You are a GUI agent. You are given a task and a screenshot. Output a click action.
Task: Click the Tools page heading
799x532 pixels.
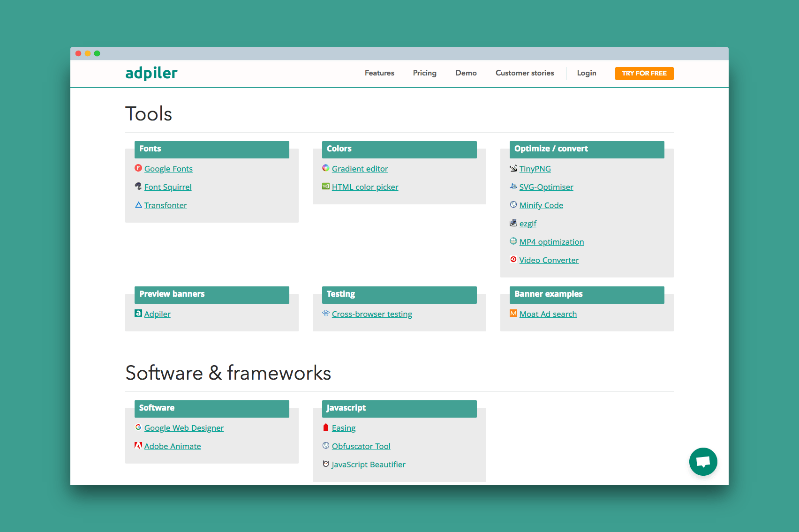click(x=149, y=114)
